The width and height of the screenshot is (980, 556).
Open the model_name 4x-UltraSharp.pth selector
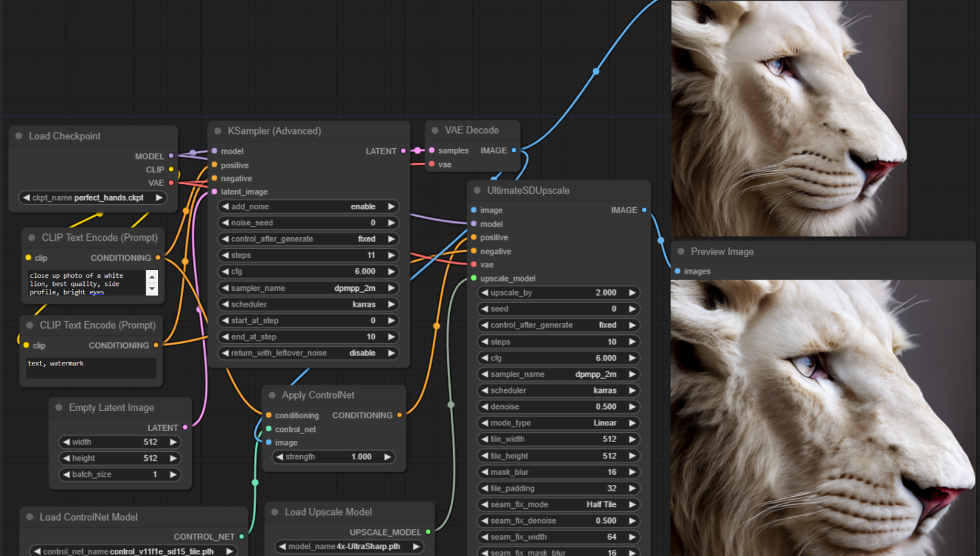tap(349, 547)
